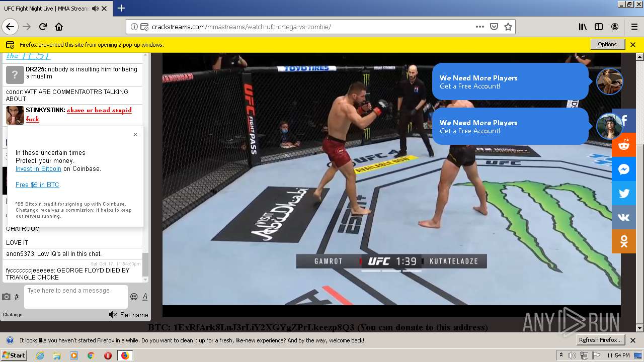Share on Reddit via side button
Screen dimensions: 644x362
pos(624,145)
